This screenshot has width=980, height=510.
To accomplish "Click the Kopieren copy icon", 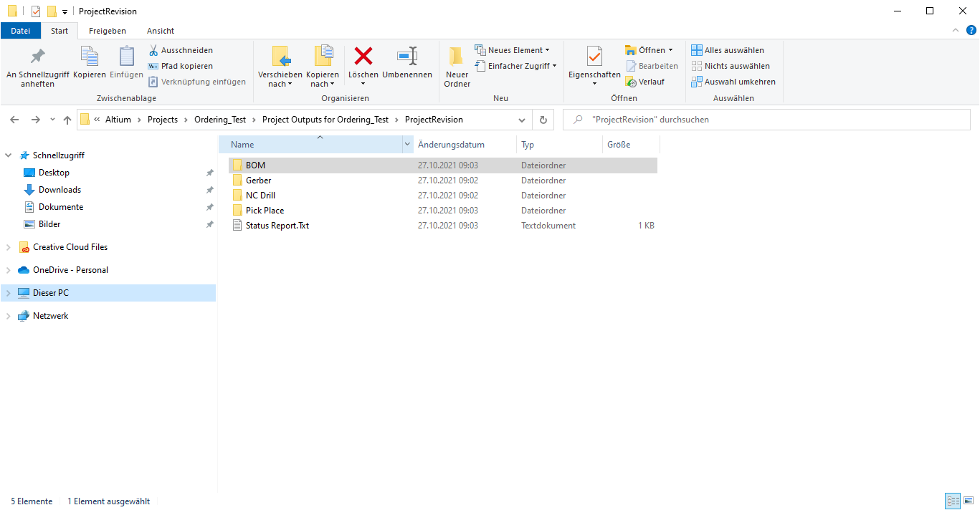I will click(x=90, y=56).
